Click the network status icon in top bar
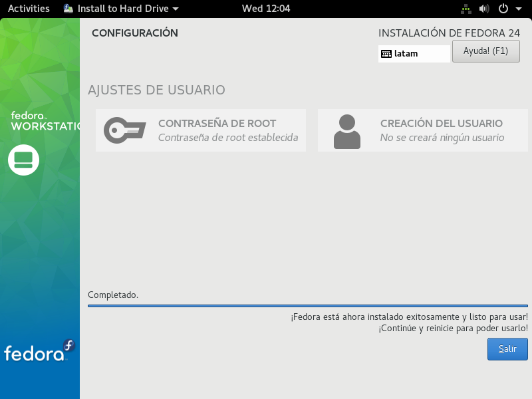532x399 pixels. pos(466,9)
